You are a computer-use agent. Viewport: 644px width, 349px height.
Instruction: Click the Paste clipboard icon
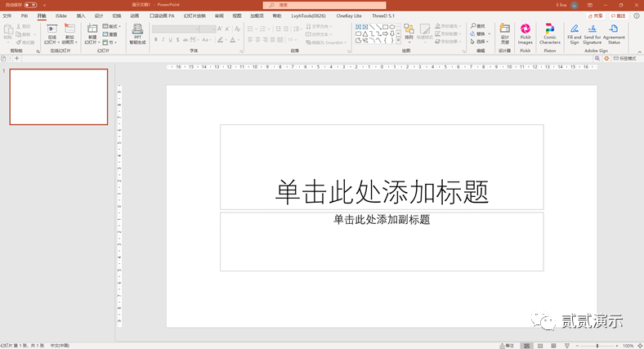pos(8,30)
